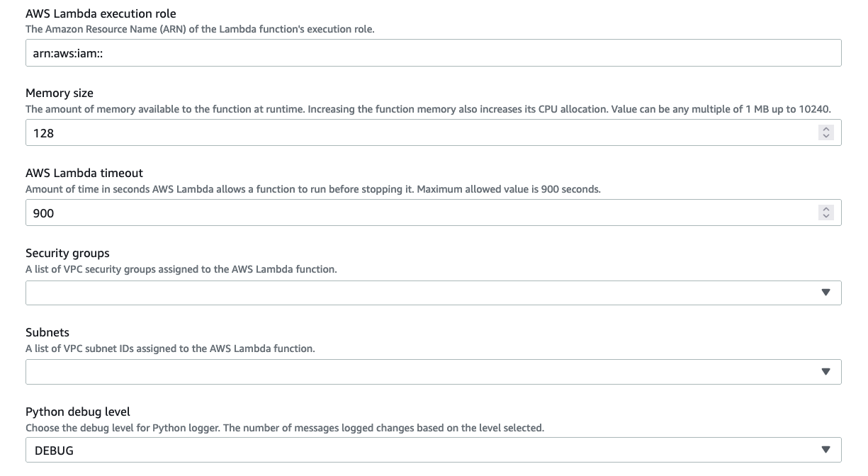868x476 pixels.
Task: Increment the AWS Lambda timeout value
Action: tap(826, 208)
